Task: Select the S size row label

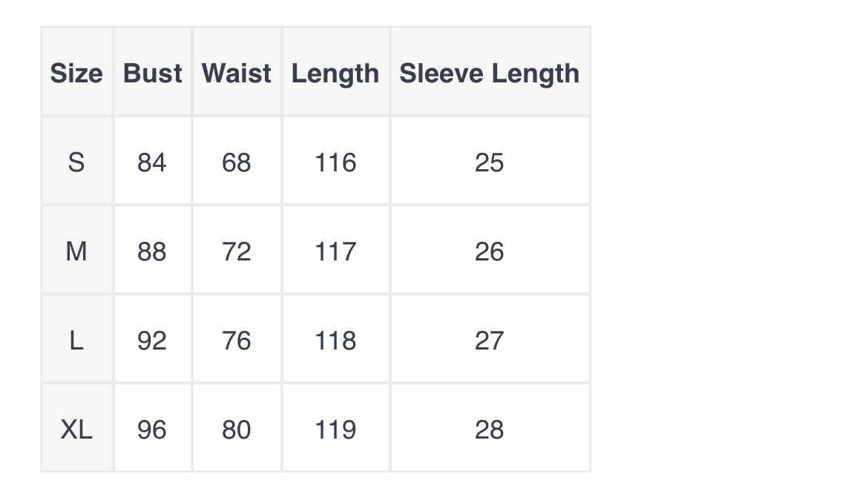Action: (76, 162)
